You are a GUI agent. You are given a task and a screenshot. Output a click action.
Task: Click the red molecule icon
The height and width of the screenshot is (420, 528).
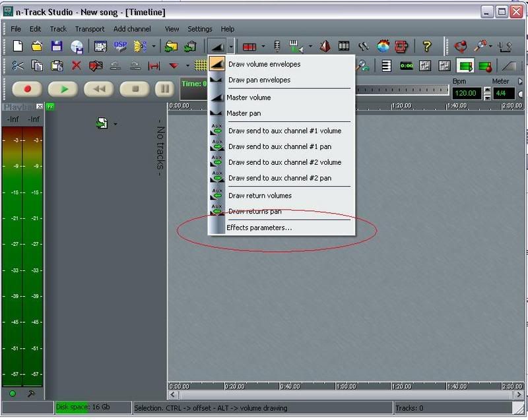coord(460,46)
